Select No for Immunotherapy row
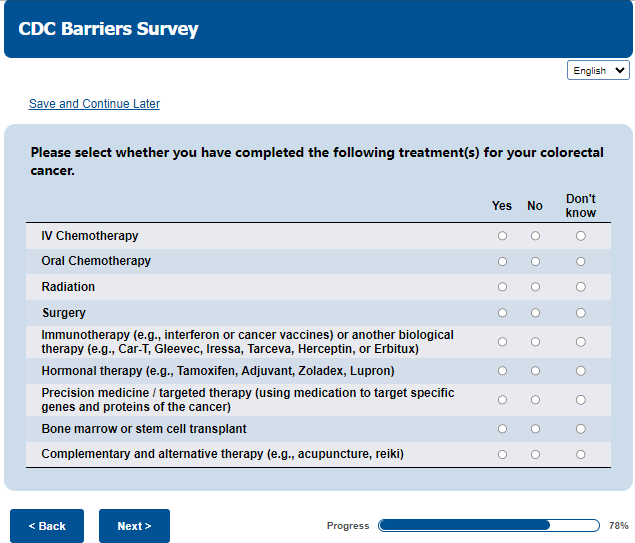 click(535, 342)
